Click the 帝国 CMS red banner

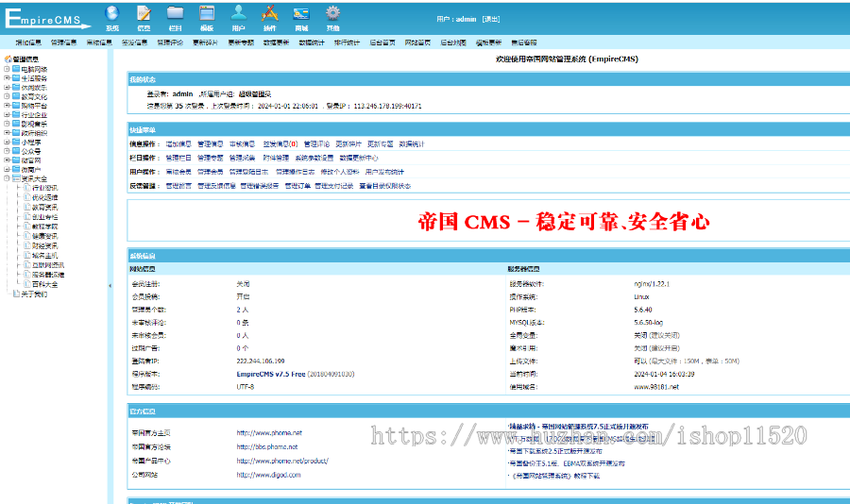coord(564,222)
